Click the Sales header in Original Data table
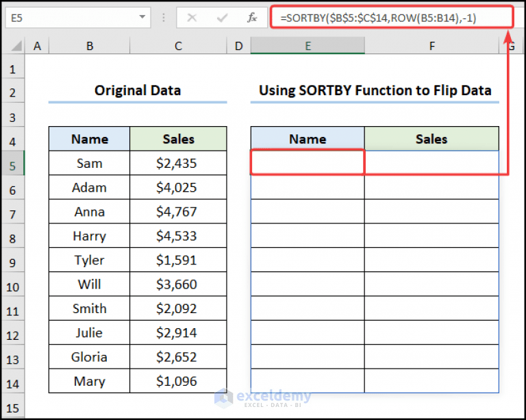 click(x=178, y=139)
